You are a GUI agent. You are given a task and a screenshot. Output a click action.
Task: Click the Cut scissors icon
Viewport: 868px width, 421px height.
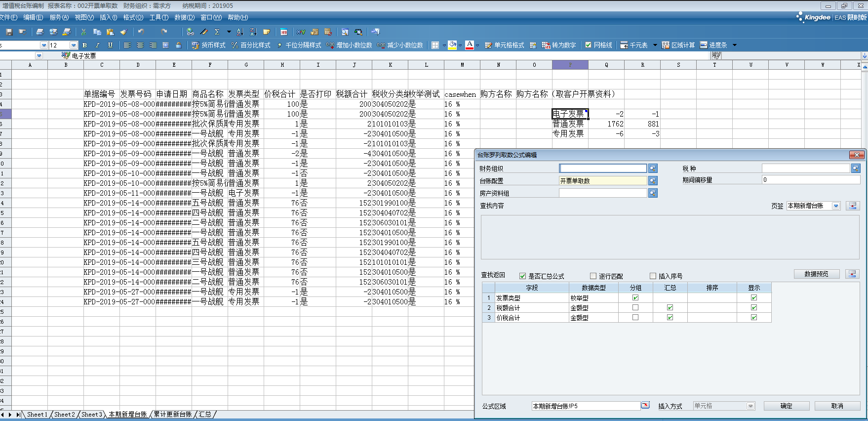[84, 32]
